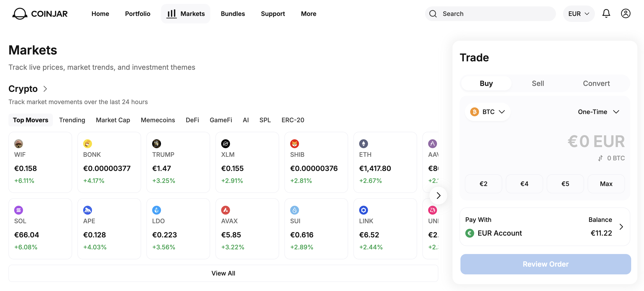Switch to the DeFi tab
The width and height of the screenshot is (644, 291).
[192, 120]
